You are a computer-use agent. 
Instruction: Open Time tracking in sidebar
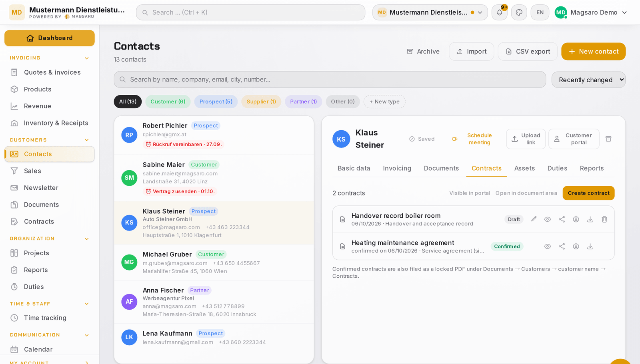[50, 318]
